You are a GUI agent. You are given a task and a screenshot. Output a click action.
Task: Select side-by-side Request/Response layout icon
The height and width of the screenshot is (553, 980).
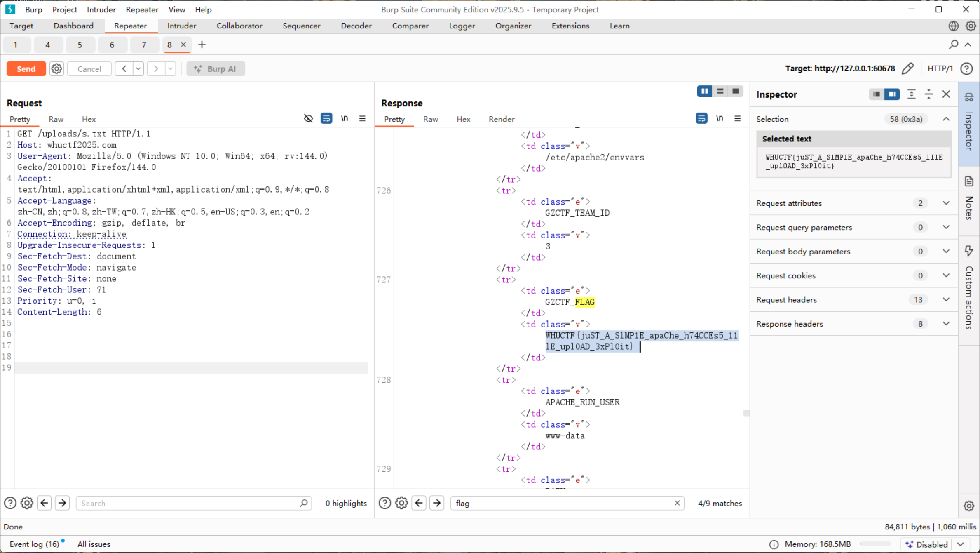704,91
